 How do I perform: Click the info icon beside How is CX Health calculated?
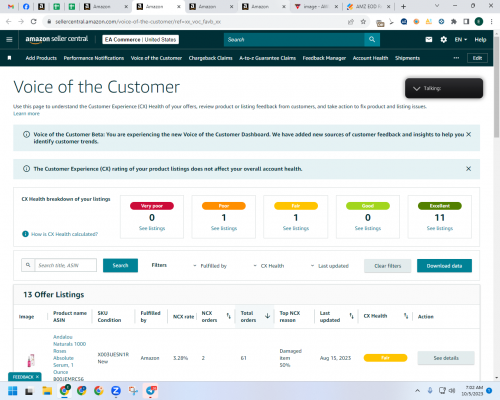pyautogui.click(x=25, y=234)
